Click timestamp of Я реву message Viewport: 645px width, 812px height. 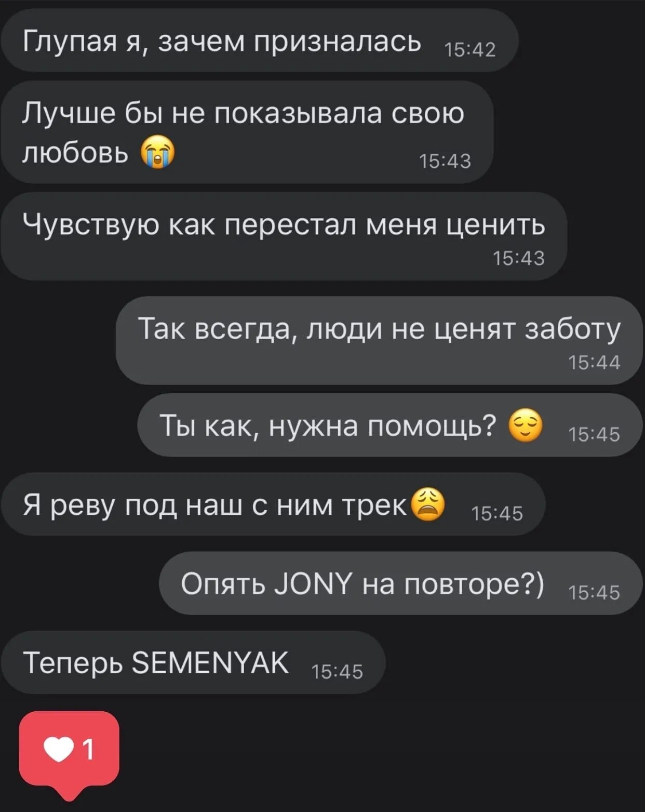click(497, 514)
